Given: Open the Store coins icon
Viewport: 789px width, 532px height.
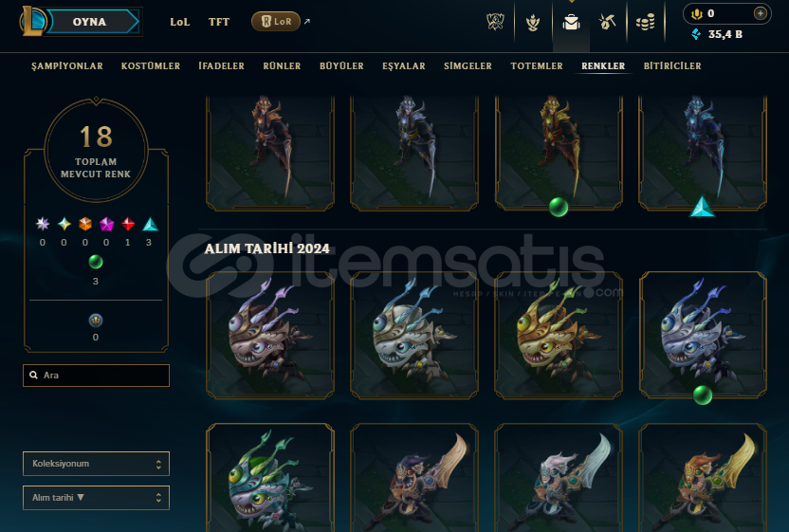Looking at the screenshot, I should [645, 22].
